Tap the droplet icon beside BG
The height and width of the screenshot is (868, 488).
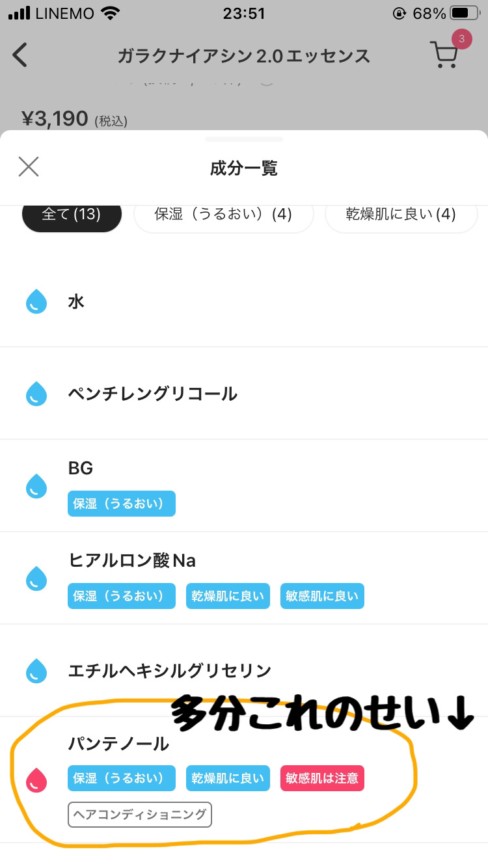pyautogui.click(x=36, y=486)
